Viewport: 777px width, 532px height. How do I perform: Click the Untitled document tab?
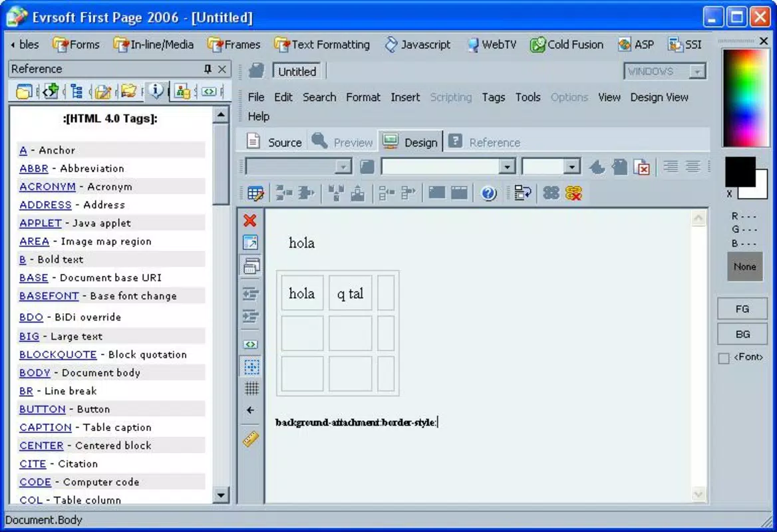[x=297, y=71]
